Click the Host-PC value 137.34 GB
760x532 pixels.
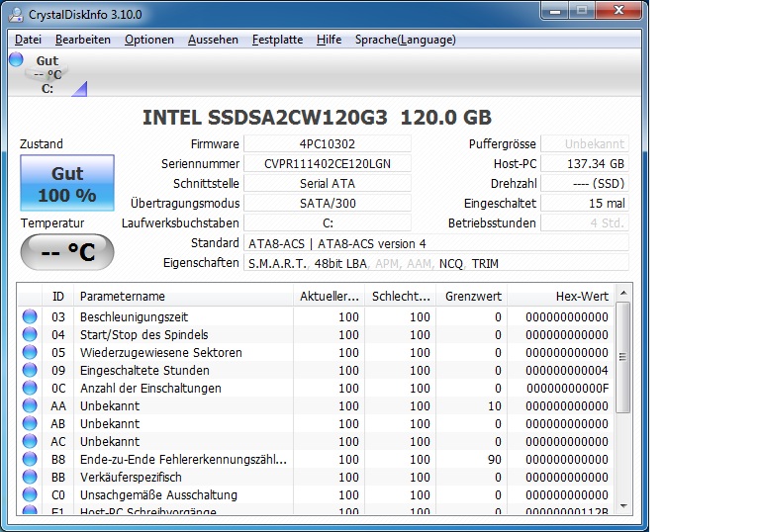585,164
